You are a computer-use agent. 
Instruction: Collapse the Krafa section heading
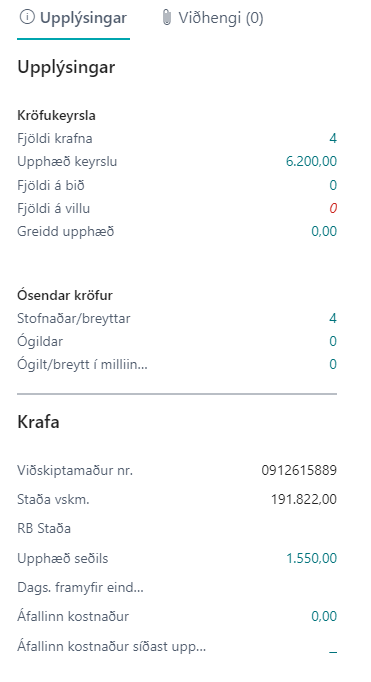pos(38,422)
